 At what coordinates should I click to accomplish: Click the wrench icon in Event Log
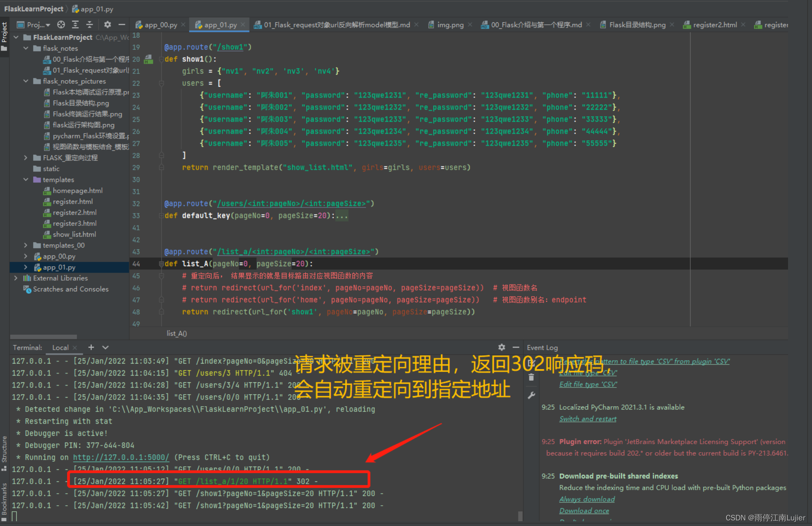coord(531,395)
